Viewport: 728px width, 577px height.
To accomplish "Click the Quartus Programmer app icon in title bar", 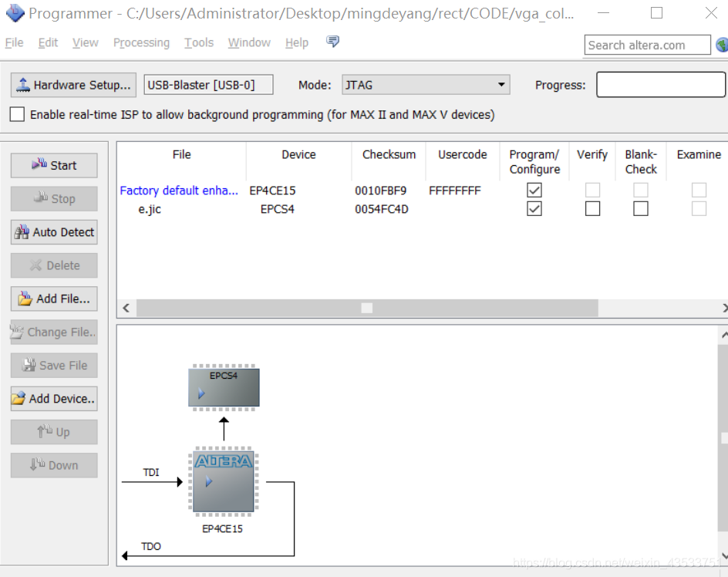I will tap(15, 12).
